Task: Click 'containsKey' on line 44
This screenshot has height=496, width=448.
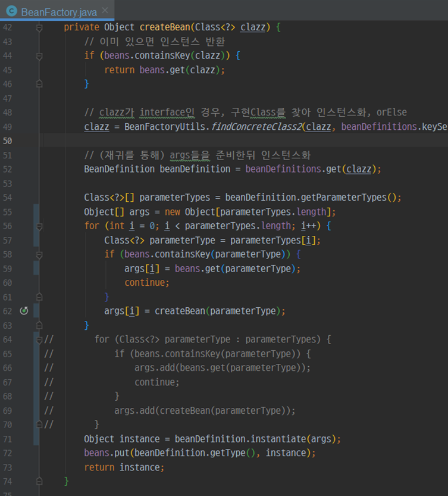Action: [x=162, y=56]
